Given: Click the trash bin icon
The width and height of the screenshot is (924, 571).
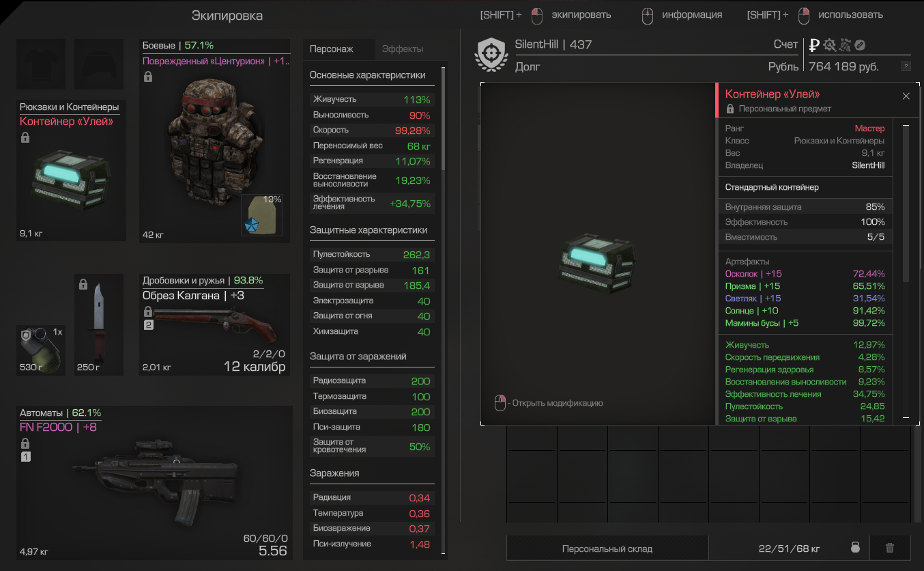Looking at the screenshot, I should (890, 548).
